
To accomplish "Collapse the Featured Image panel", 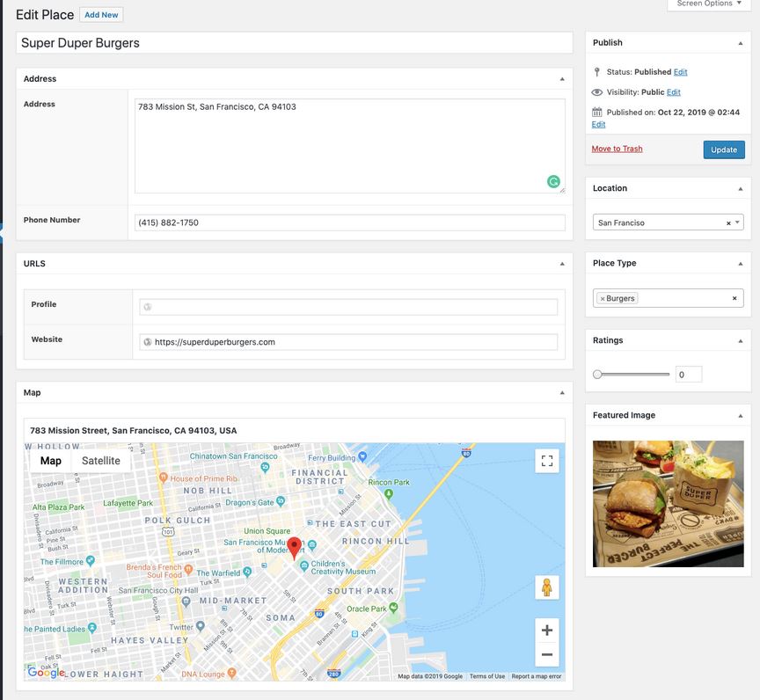I will coord(740,416).
